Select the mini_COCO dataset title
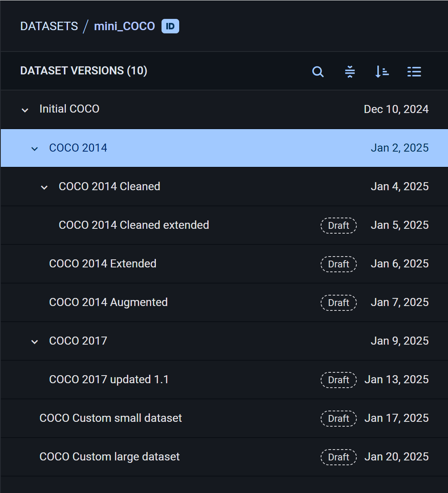448x493 pixels. point(125,26)
